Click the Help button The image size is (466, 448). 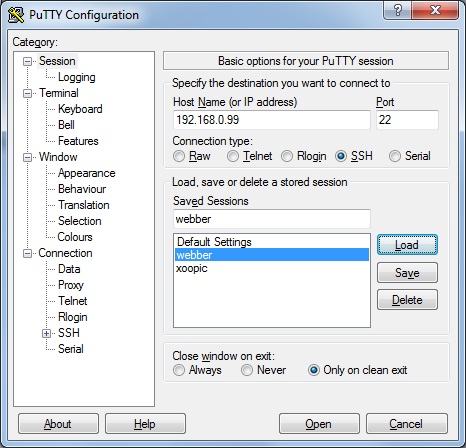point(145,424)
